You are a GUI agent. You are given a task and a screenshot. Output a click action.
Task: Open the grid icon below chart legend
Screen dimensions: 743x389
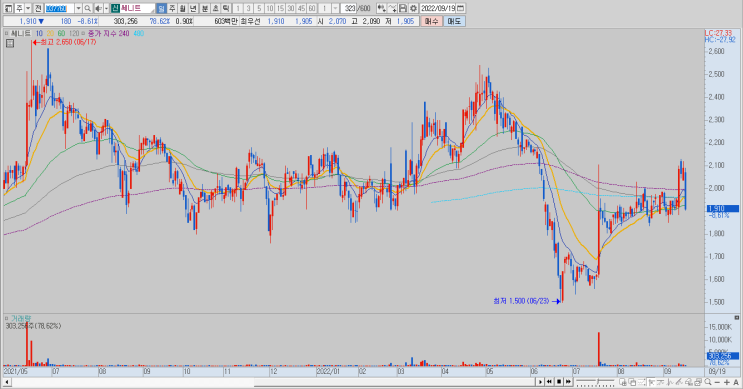(x=9, y=43)
